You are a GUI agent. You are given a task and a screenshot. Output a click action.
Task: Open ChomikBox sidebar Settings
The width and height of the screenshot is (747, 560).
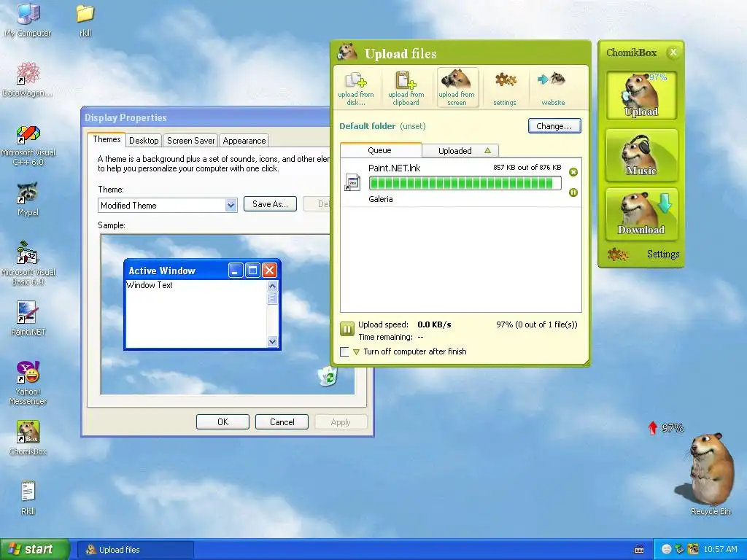[643, 254]
